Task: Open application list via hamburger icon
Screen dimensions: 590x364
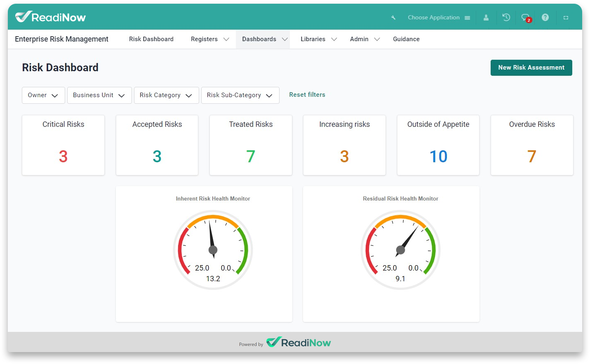Action: [x=467, y=17]
